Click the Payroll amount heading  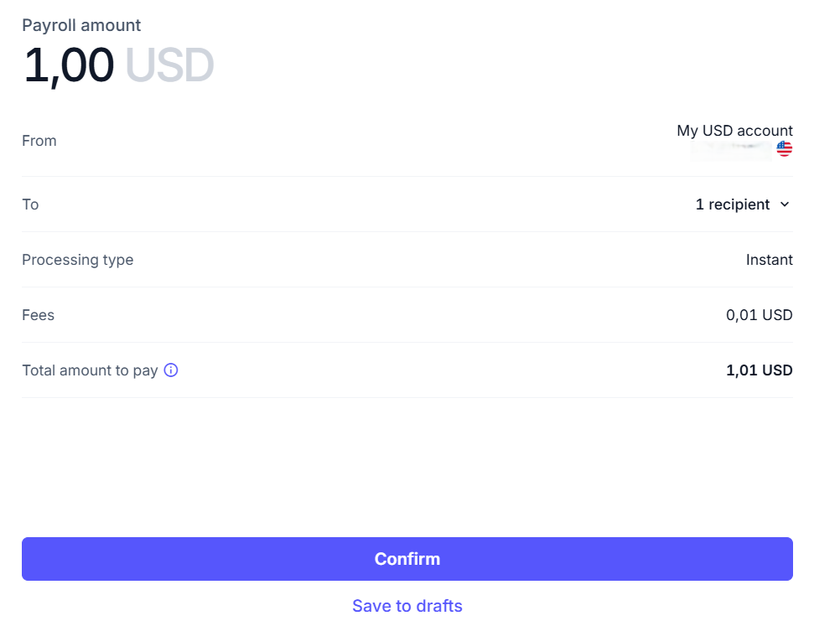(81, 25)
